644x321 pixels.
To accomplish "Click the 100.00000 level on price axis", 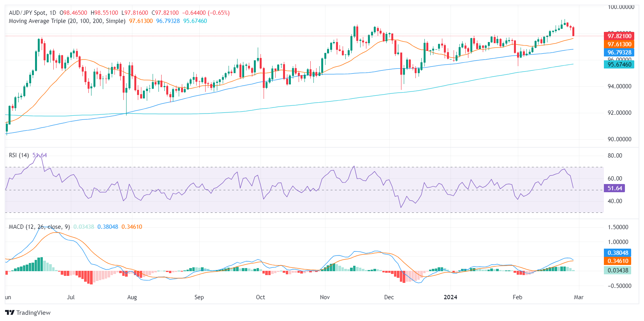I will pyautogui.click(x=621, y=7).
